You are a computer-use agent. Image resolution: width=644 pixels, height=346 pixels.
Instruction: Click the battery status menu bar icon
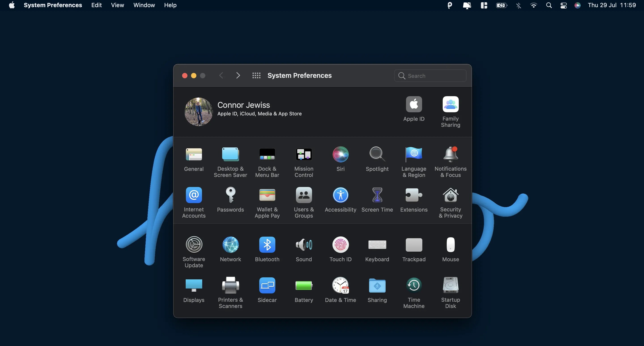tap(502, 5)
